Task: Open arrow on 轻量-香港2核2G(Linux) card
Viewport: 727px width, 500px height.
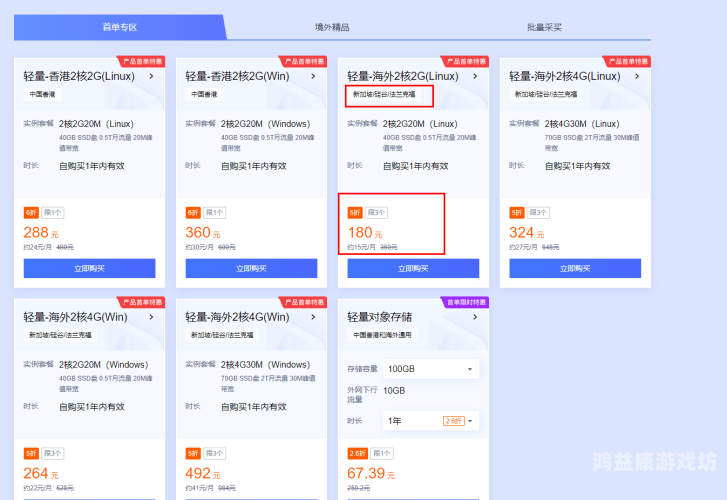Action: 150,76
